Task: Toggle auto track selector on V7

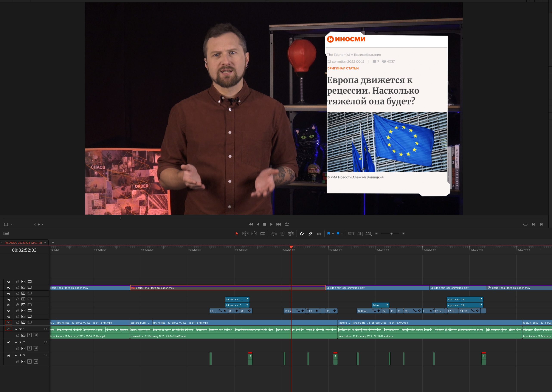Action: point(23,287)
